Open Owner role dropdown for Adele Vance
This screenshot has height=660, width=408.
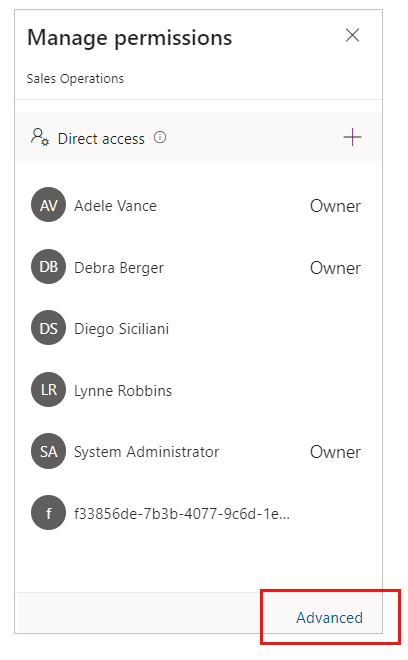pos(335,206)
